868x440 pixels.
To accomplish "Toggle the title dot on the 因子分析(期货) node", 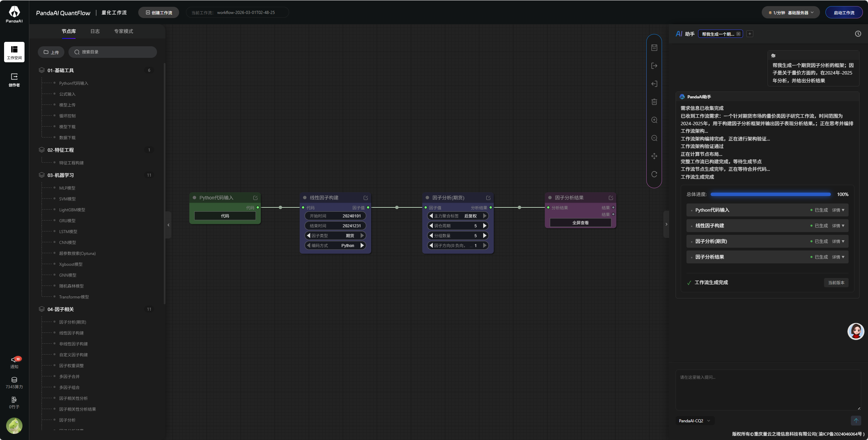I will (427, 198).
